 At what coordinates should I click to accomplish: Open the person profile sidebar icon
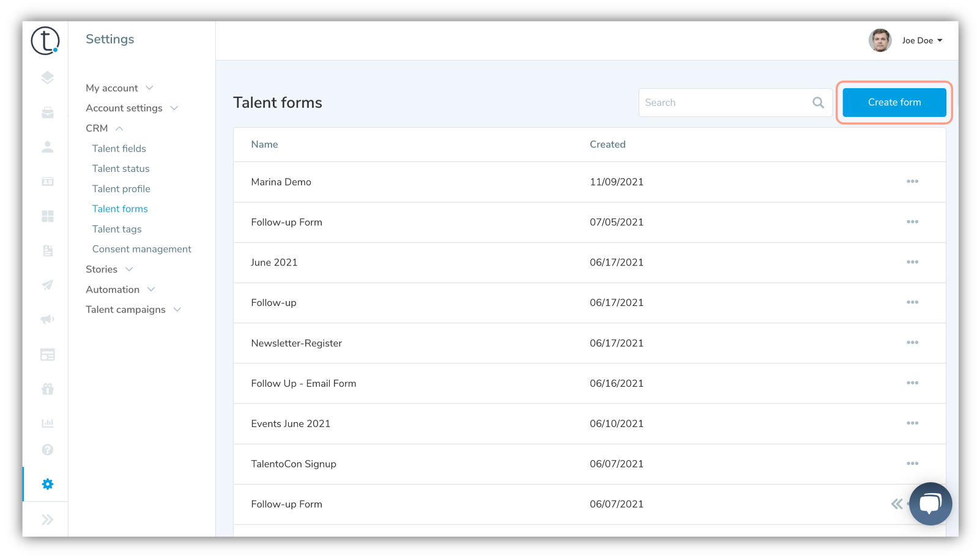(x=48, y=147)
